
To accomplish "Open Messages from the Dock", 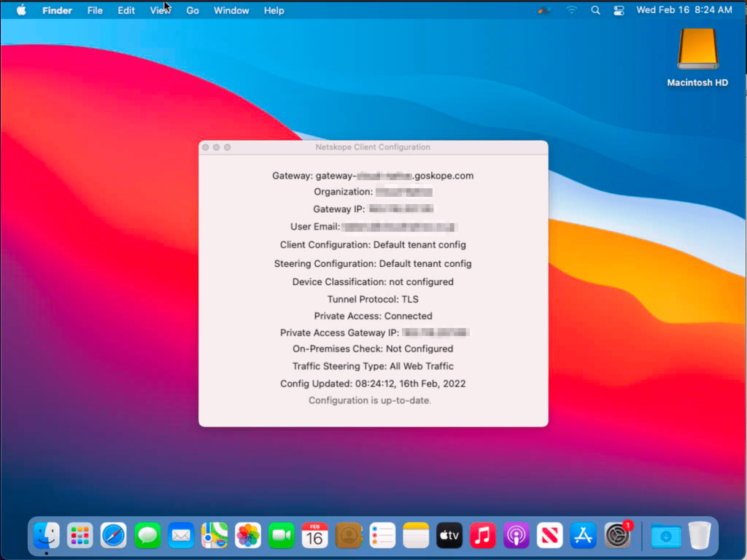I will click(147, 536).
